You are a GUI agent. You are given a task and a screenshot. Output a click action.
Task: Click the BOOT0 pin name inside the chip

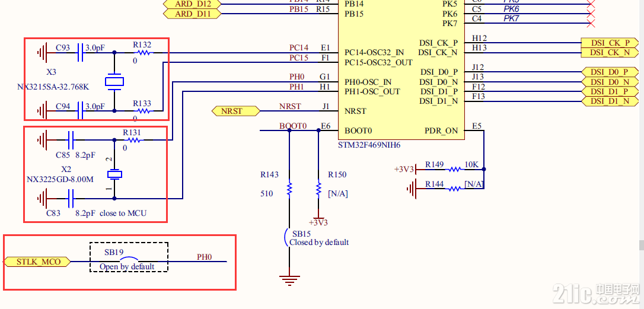tap(358, 131)
